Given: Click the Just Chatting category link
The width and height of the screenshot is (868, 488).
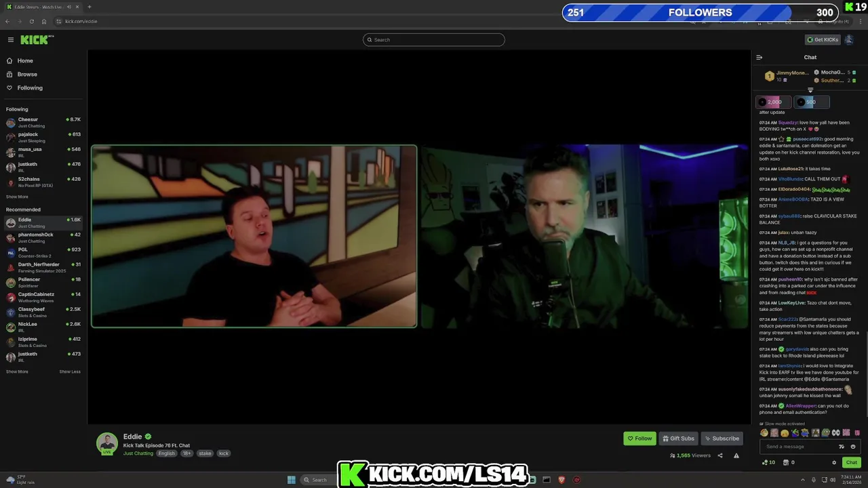Looking at the screenshot, I should tap(138, 453).
